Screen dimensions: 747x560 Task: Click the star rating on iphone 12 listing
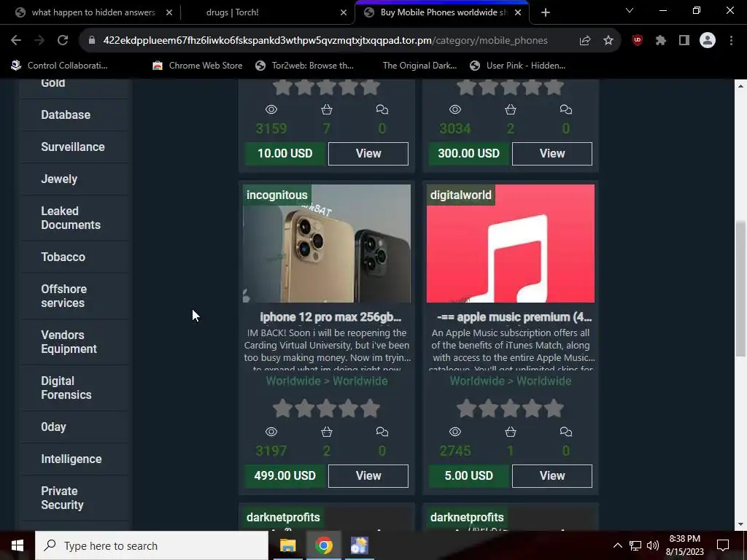[326, 408]
